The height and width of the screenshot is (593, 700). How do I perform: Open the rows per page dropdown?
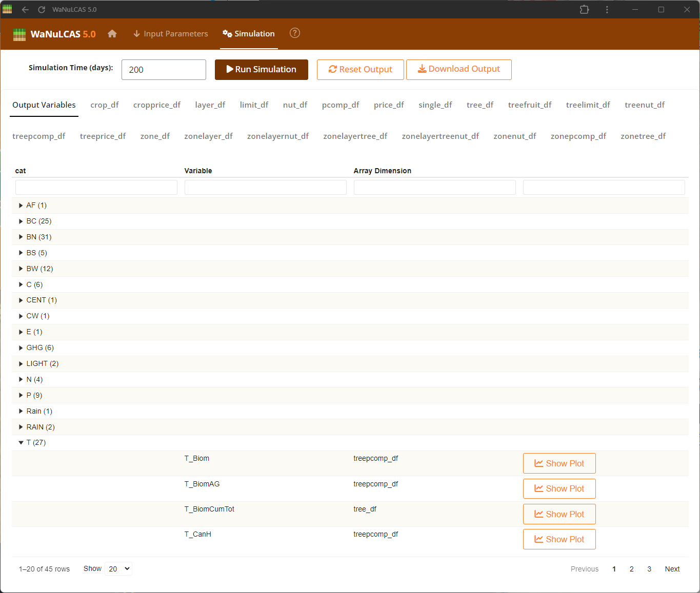point(118,569)
